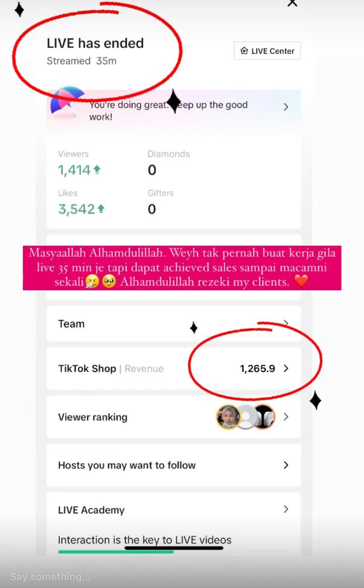This screenshot has height=588, width=364.
Task: Open TikTok Shop Revenue details
Action: point(174,368)
